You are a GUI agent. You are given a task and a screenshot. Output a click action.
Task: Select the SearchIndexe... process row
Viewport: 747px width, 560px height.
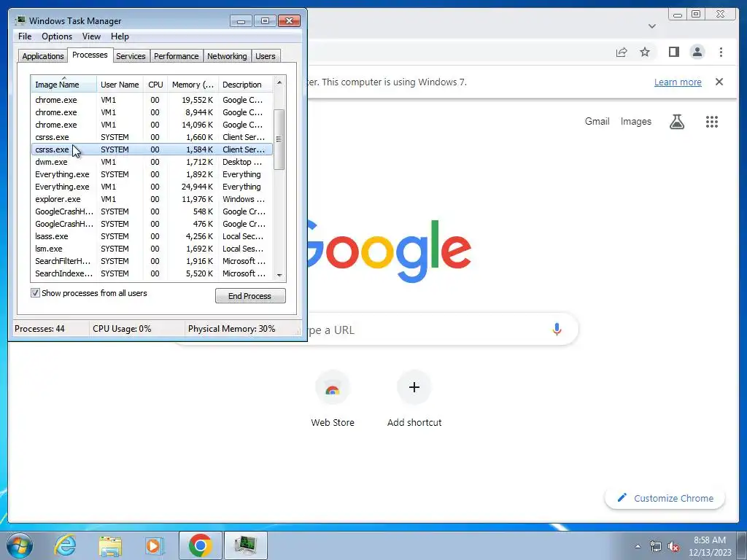pos(152,273)
